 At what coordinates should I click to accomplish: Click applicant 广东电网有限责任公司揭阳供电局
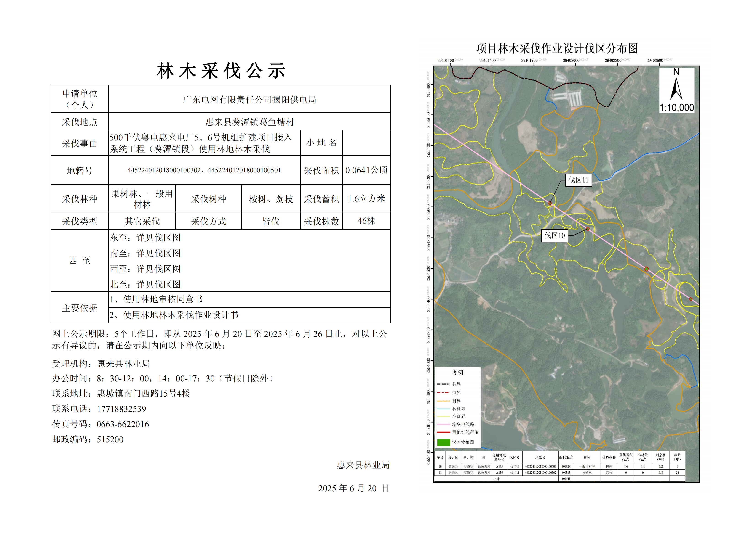pyautogui.click(x=250, y=100)
